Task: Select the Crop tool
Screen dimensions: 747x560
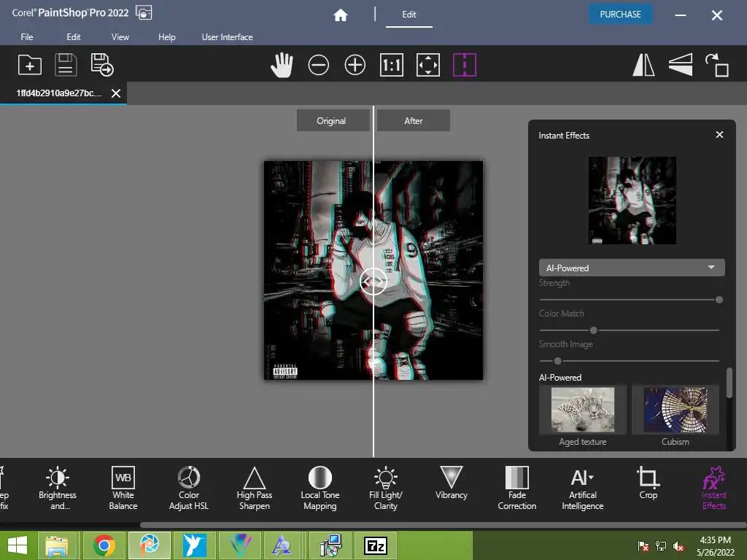Action: point(649,483)
